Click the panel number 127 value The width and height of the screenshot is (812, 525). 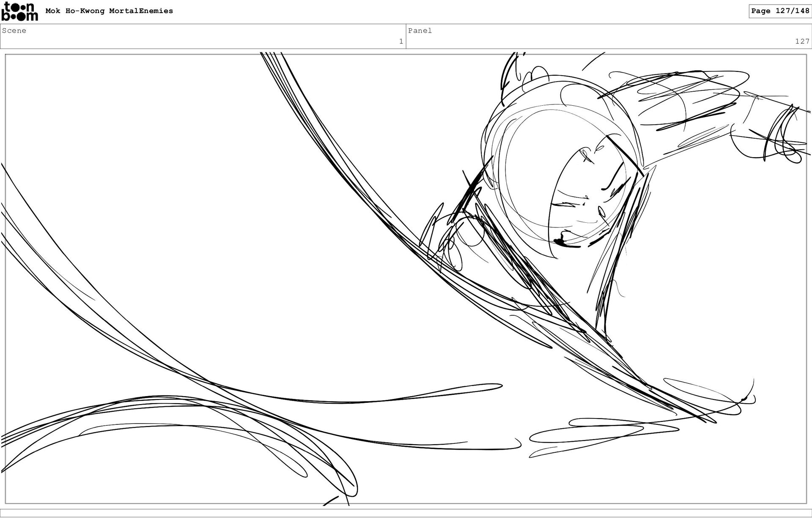[801, 41]
